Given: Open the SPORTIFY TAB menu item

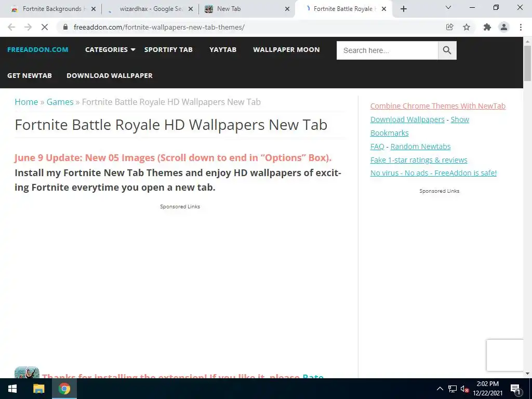Looking at the screenshot, I should coord(168,49).
